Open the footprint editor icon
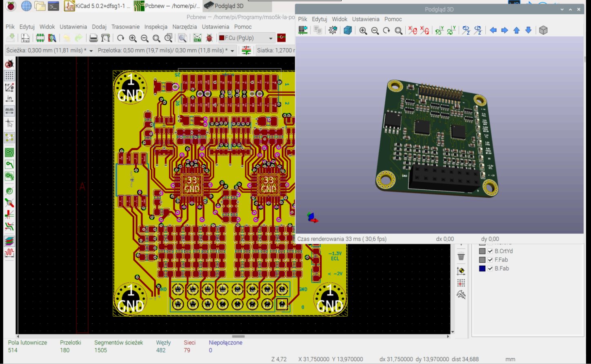The image size is (591, 364). pos(40,38)
